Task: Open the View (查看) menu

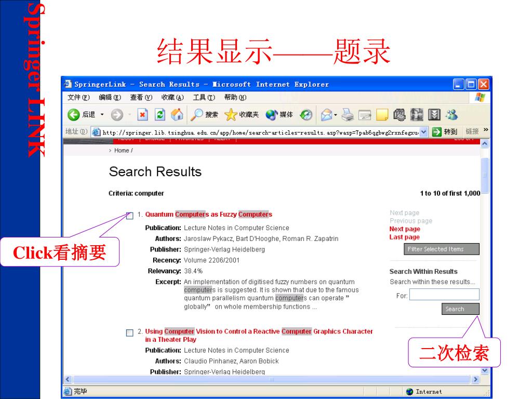Action: pos(141,97)
